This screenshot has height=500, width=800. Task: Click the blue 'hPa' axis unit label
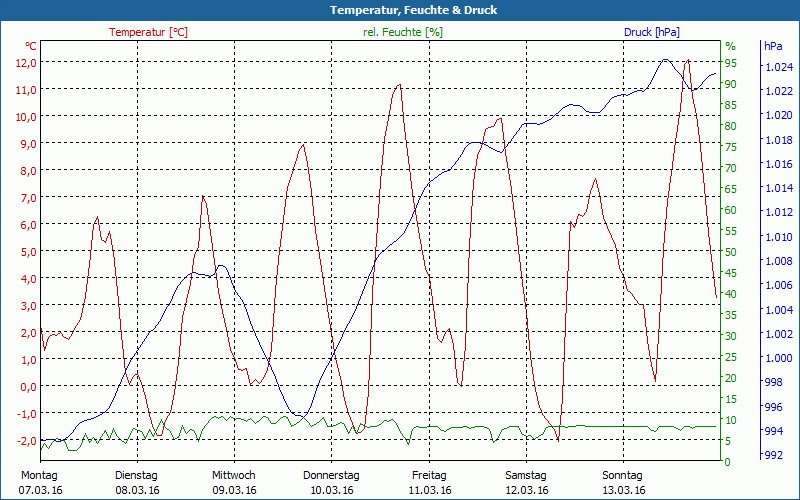coord(773,46)
